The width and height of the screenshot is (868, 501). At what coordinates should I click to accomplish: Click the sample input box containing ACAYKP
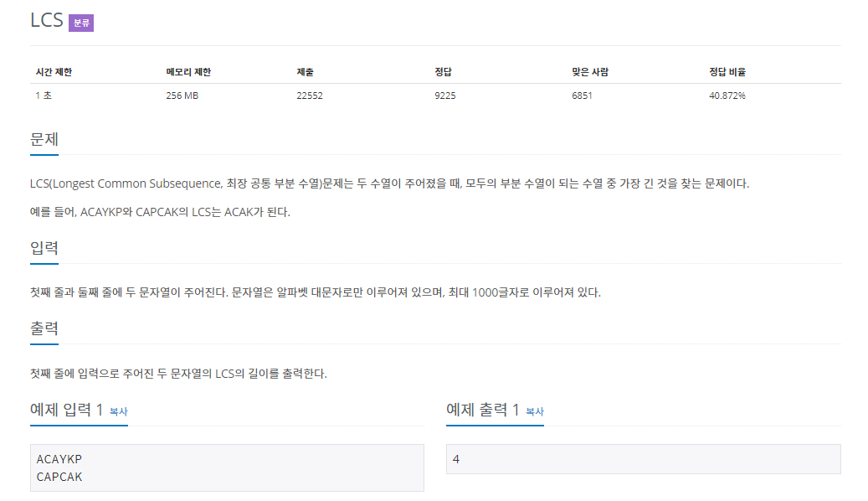point(227,467)
